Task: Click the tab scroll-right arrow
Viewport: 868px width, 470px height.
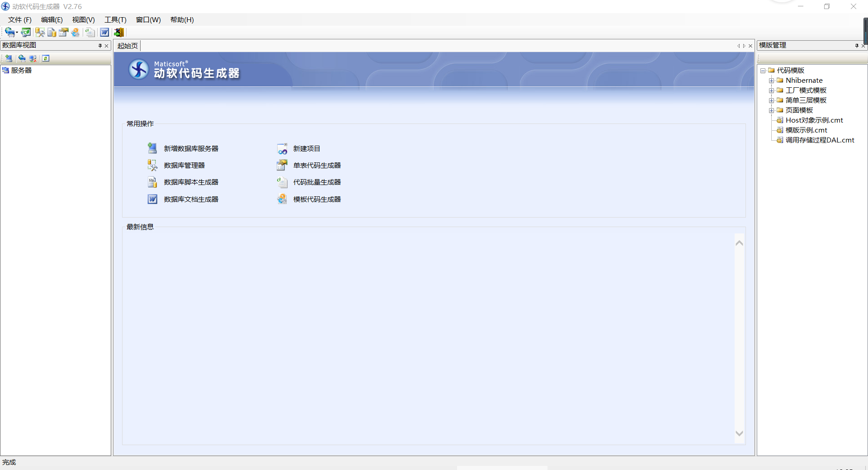Action: (744, 46)
